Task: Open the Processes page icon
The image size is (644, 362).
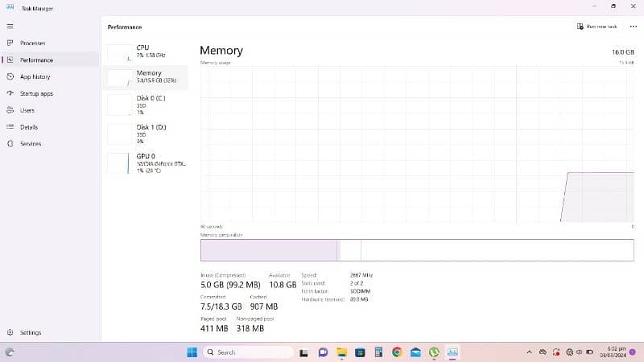Action: [10, 43]
